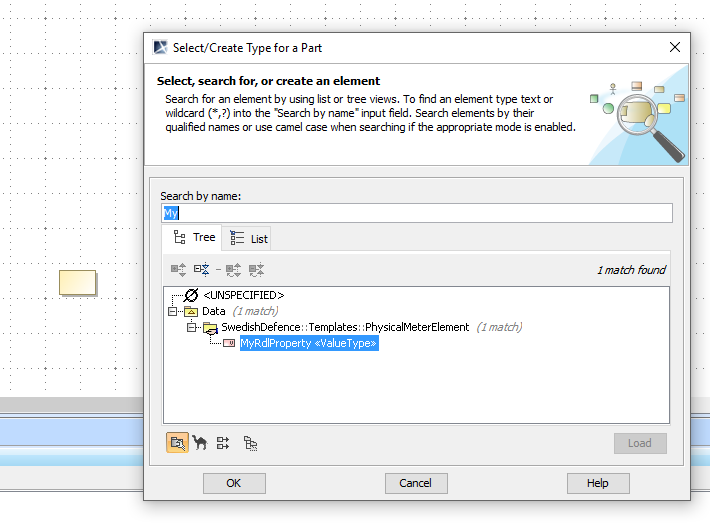Click the Search by name field
710x525 pixels.
416,213
